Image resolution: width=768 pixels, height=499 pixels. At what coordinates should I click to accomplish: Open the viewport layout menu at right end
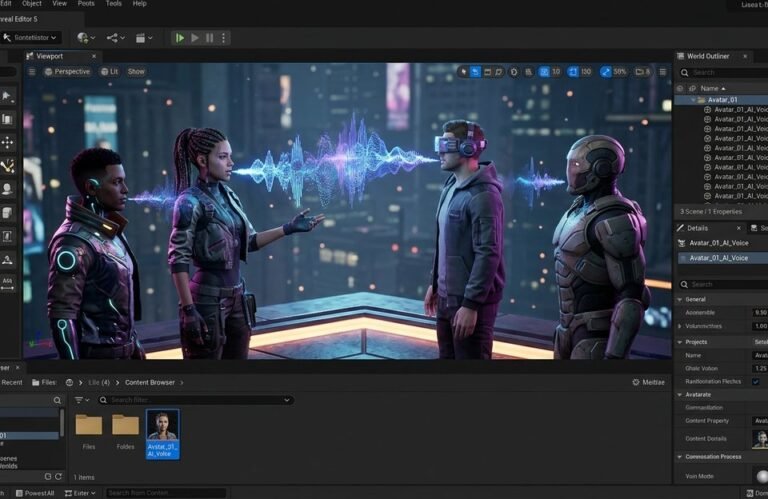663,72
